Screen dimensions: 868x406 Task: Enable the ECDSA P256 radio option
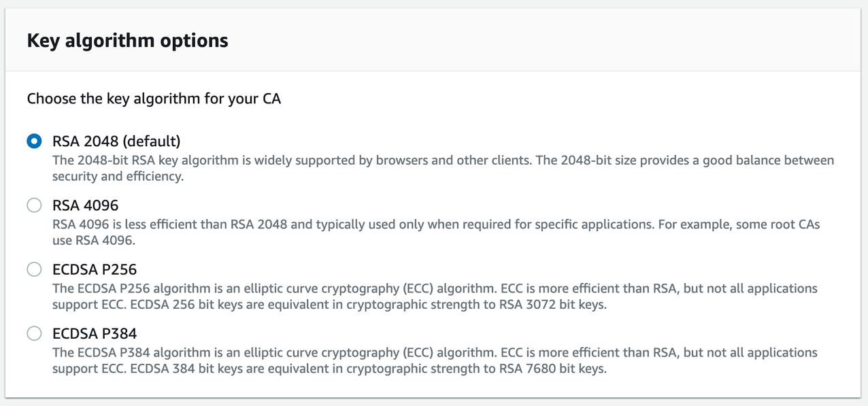tap(34, 269)
